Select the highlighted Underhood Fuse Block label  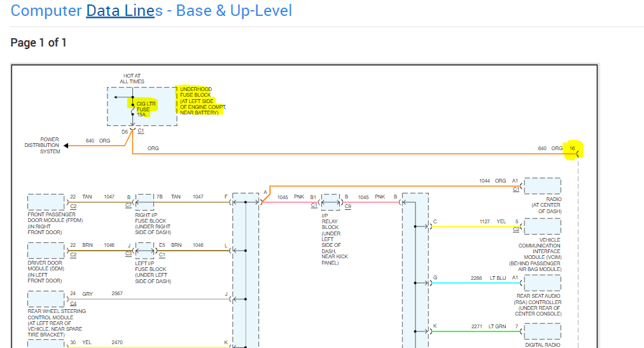tap(202, 101)
